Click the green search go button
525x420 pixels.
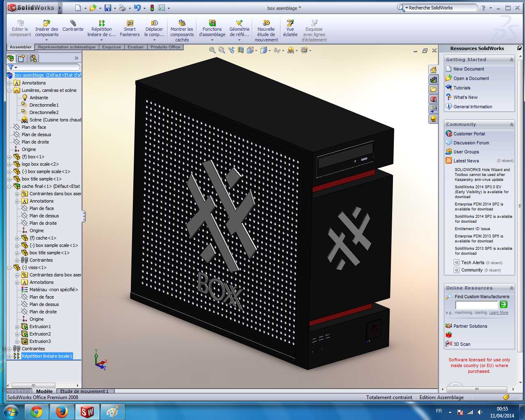click(x=504, y=304)
